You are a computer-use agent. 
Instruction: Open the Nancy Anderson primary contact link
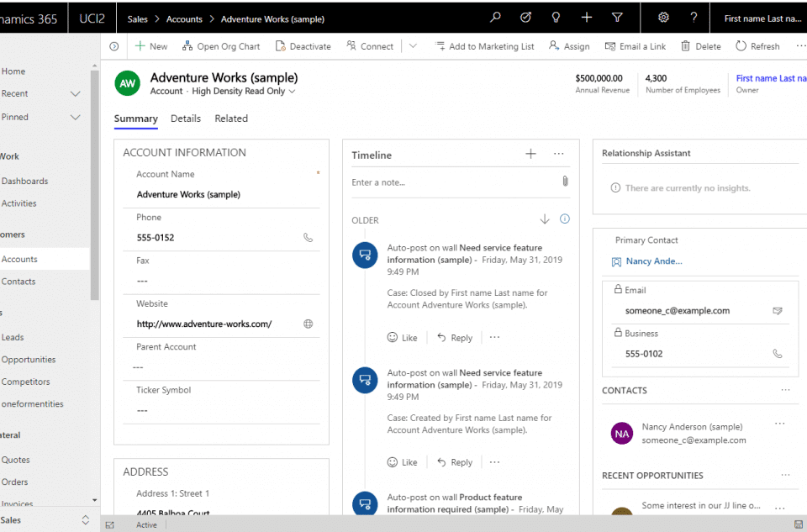(x=653, y=261)
